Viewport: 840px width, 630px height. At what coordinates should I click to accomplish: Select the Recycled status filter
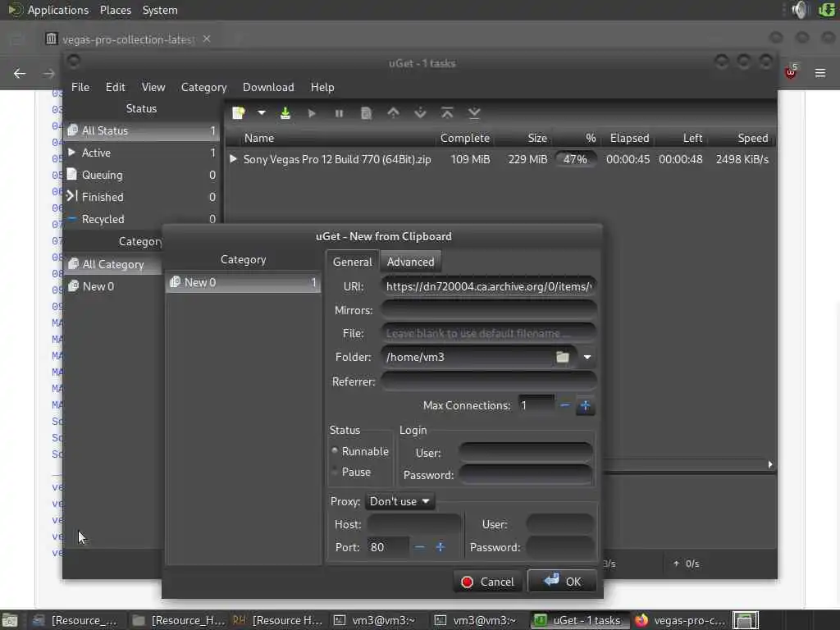tap(143, 219)
